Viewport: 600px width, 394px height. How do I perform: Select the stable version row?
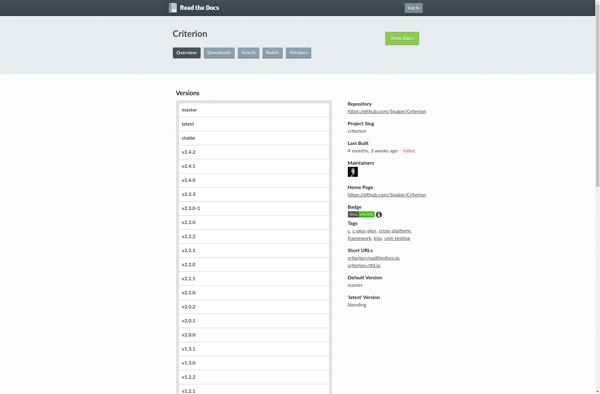pyautogui.click(x=254, y=138)
